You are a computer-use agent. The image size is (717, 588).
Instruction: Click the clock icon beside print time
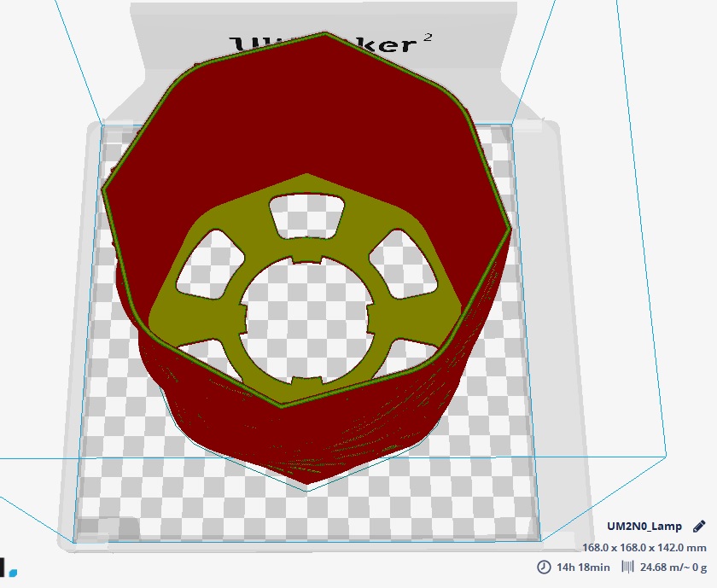click(x=544, y=567)
